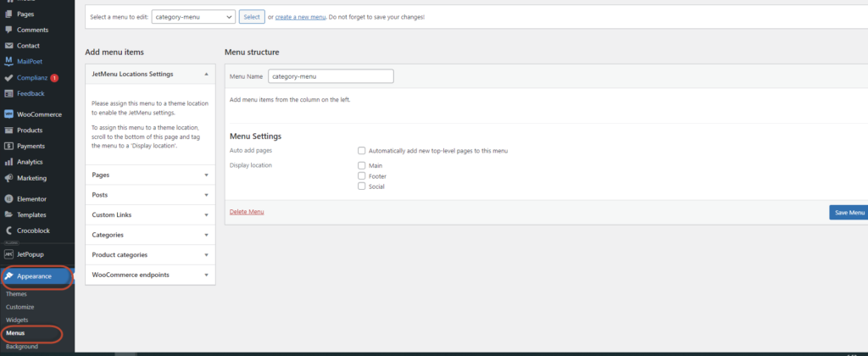The width and height of the screenshot is (868, 356).
Task: Tick the Footer display location checkbox
Action: pyautogui.click(x=362, y=176)
